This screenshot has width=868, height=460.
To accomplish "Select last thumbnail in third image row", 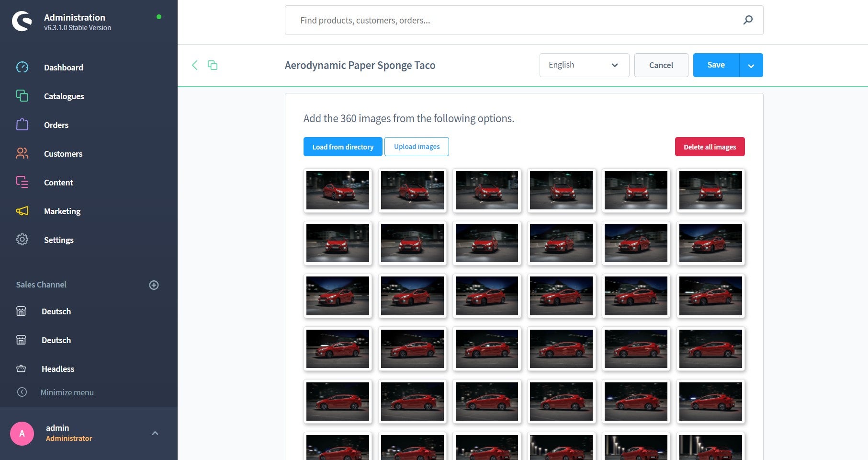I will [x=710, y=296].
